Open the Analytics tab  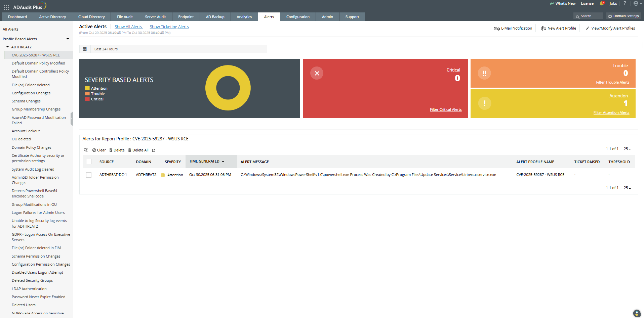[244, 17]
